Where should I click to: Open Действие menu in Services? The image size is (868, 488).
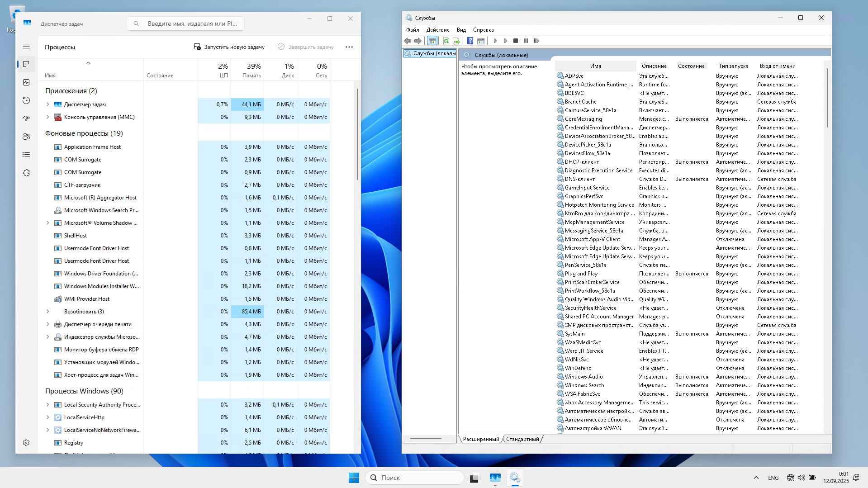438,30
